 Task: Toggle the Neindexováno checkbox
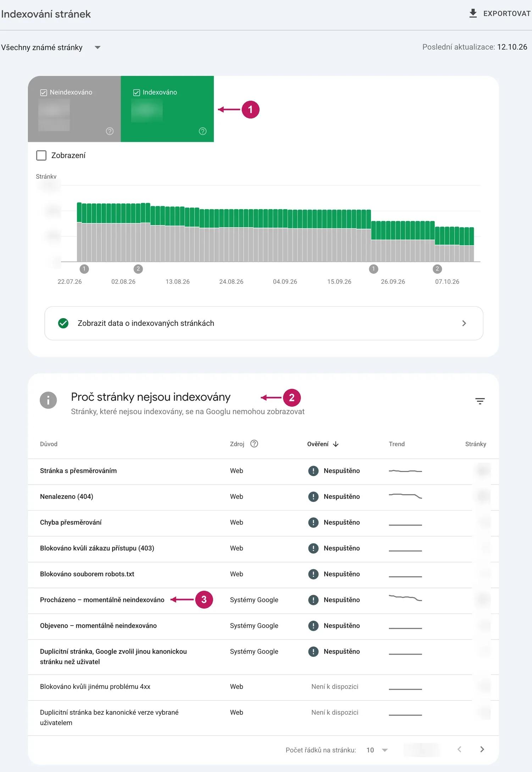click(44, 93)
